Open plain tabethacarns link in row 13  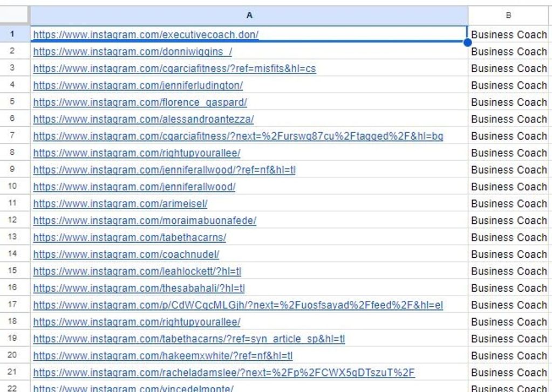click(130, 237)
